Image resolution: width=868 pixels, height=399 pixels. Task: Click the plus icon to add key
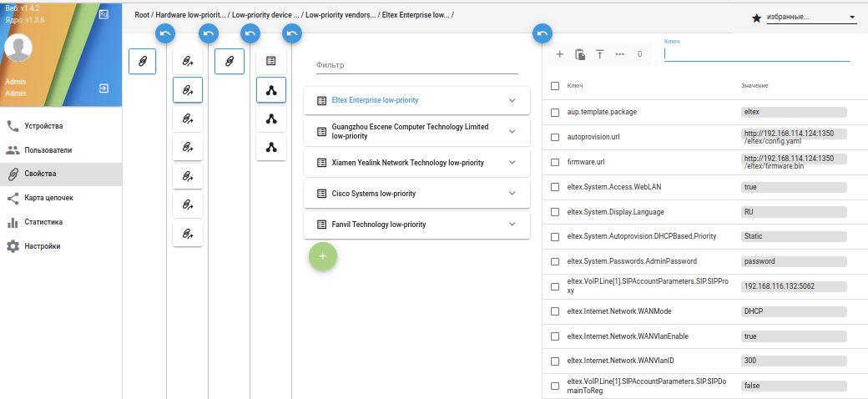click(560, 54)
